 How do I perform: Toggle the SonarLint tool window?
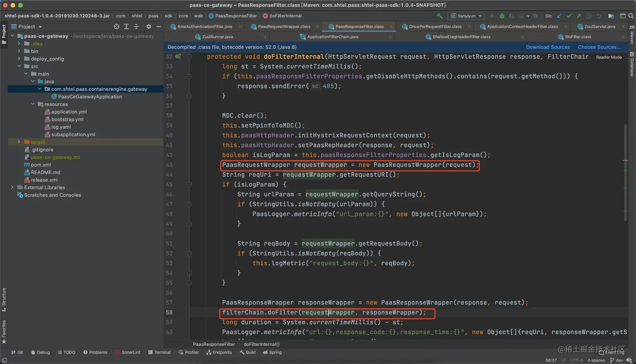(127, 352)
